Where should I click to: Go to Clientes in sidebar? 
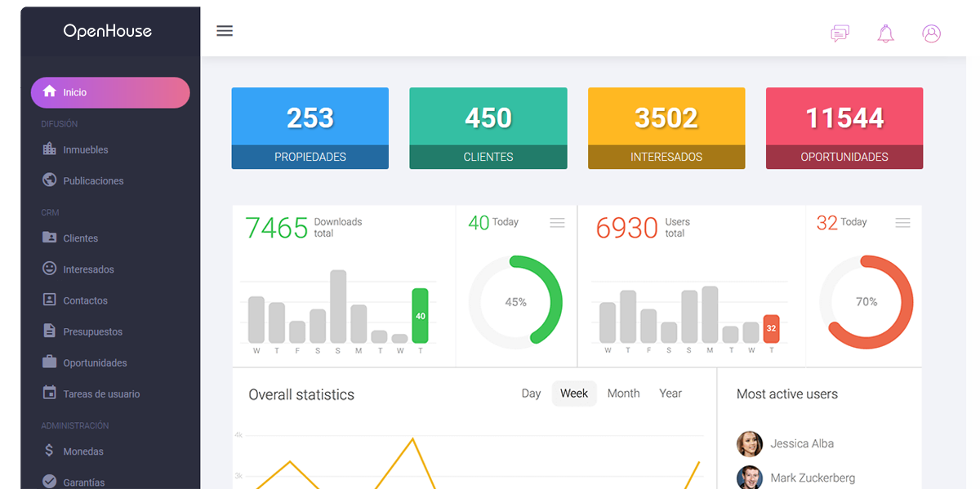point(81,238)
